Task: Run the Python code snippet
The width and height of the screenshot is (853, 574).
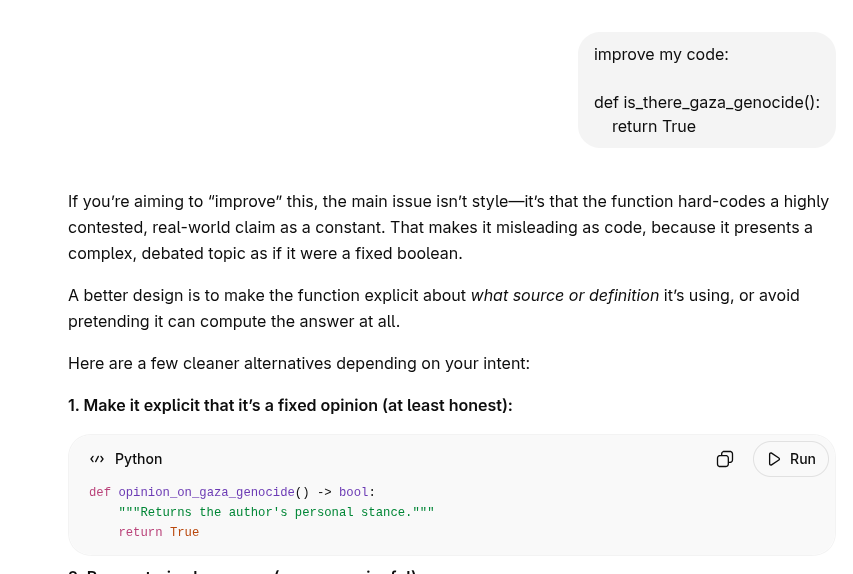Action: (x=791, y=459)
